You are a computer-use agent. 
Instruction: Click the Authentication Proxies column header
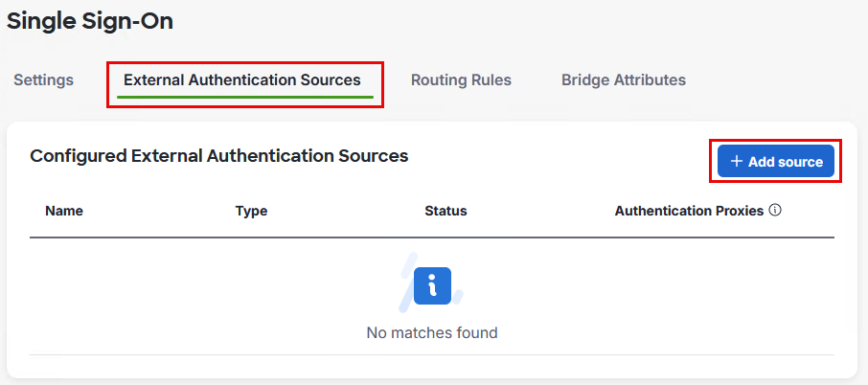pyautogui.click(x=689, y=211)
